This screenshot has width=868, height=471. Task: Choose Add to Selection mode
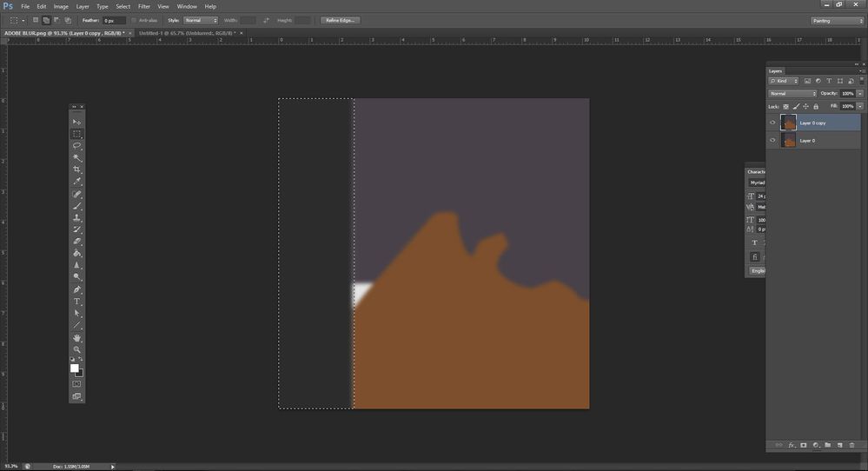click(x=47, y=21)
